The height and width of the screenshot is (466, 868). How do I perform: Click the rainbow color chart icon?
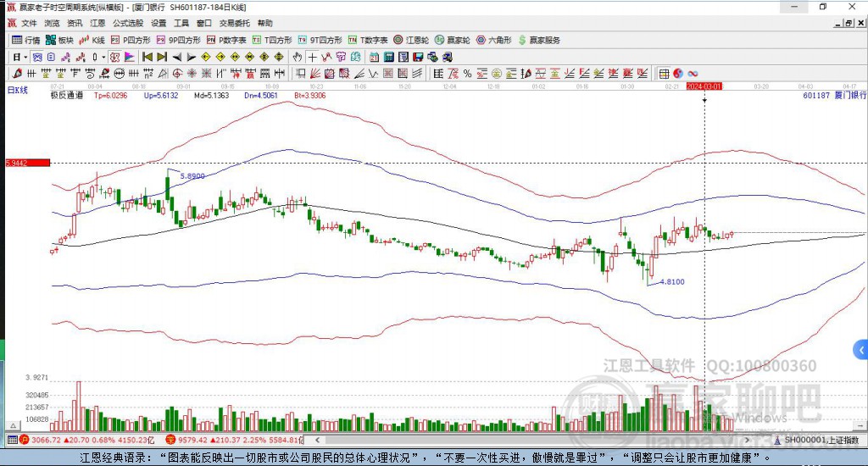(129, 57)
